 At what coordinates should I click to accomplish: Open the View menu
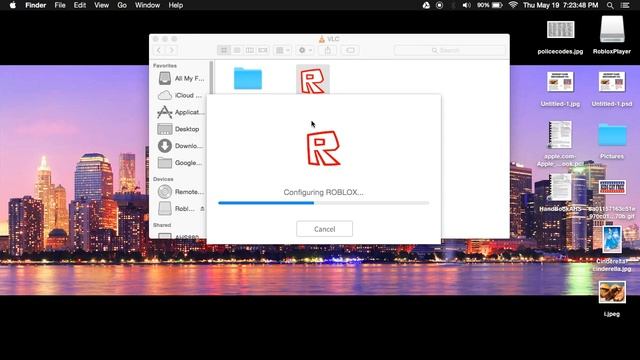click(x=101, y=5)
